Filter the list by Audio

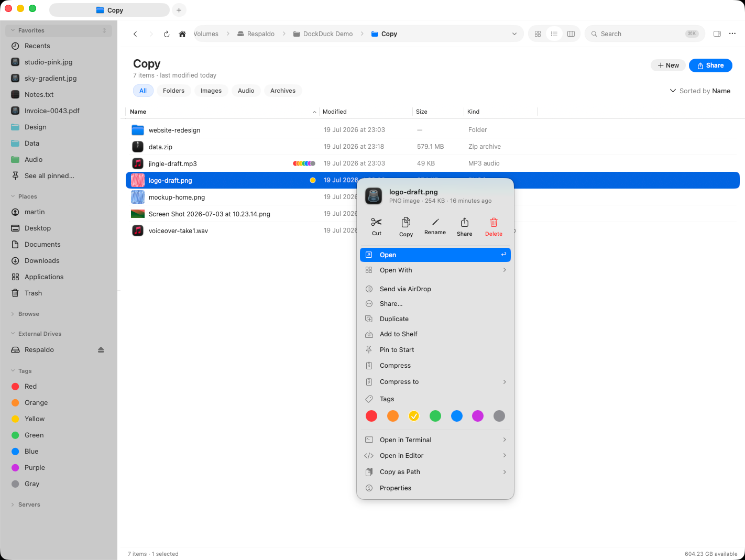click(x=246, y=91)
